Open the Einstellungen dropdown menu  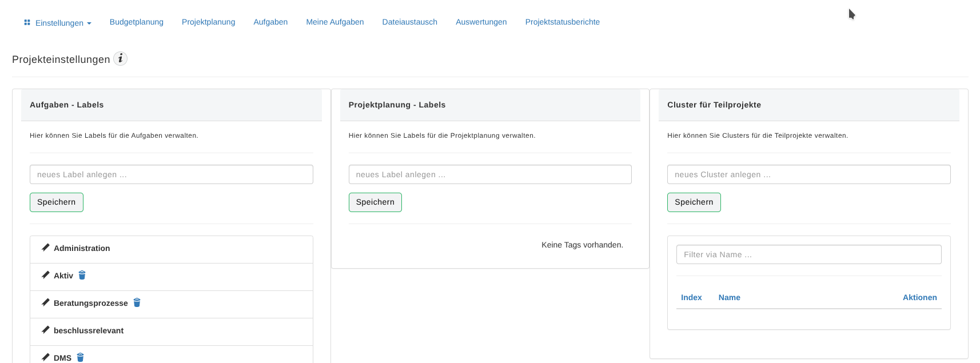[x=58, y=23]
